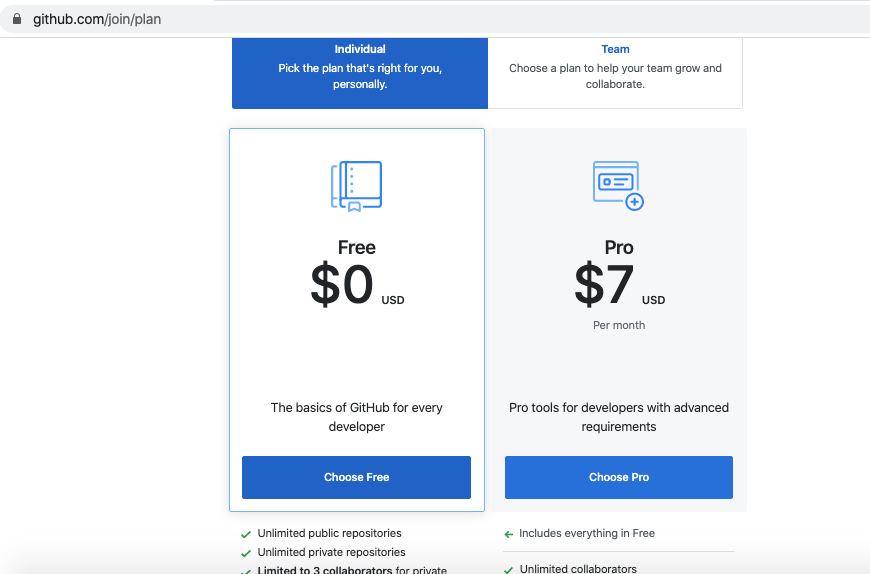This screenshot has height=574, width=870.
Task: Switch to the Team plan tab
Action: 615,73
